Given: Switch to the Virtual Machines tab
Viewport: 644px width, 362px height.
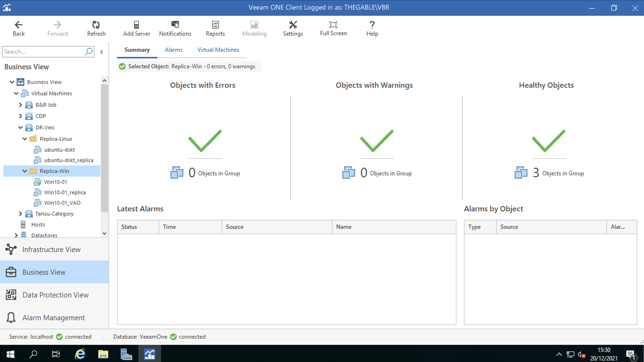Looking at the screenshot, I should tap(218, 50).
